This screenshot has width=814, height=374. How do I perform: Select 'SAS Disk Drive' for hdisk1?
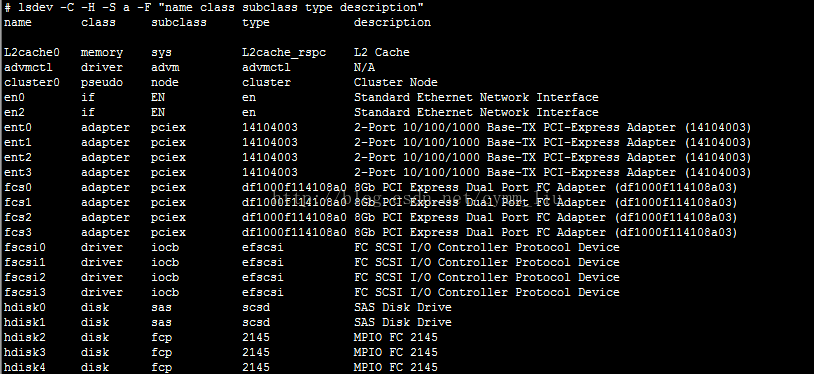[x=402, y=323]
